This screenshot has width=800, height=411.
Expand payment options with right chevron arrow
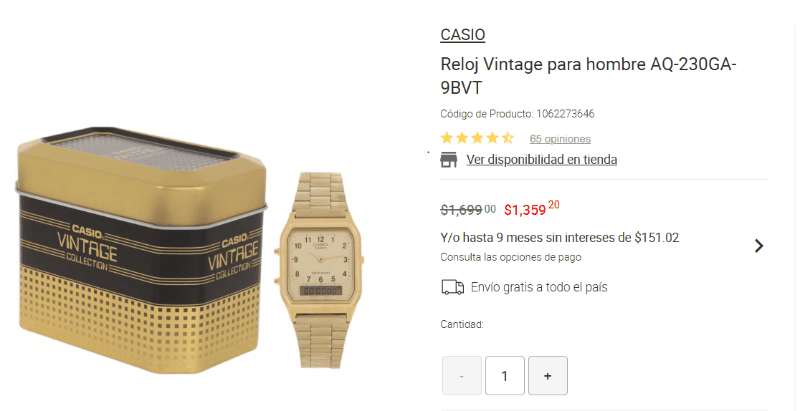(759, 246)
